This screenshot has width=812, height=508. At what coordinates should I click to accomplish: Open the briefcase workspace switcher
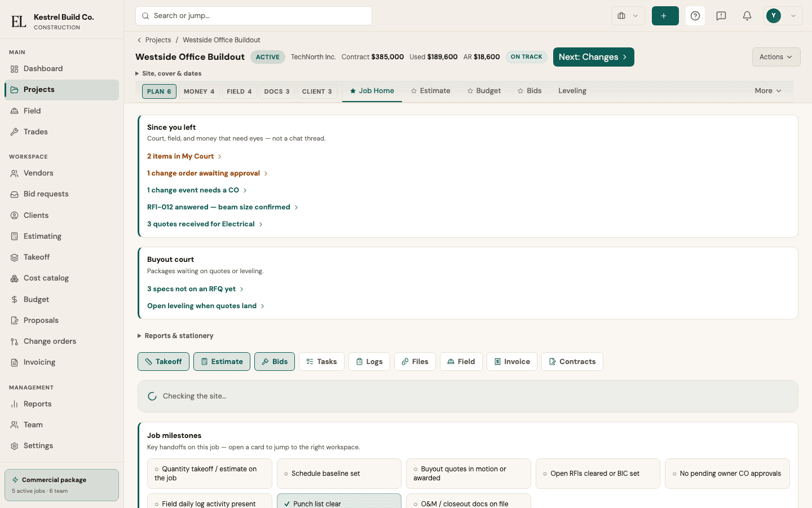pyautogui.click(x=628, y=16)
